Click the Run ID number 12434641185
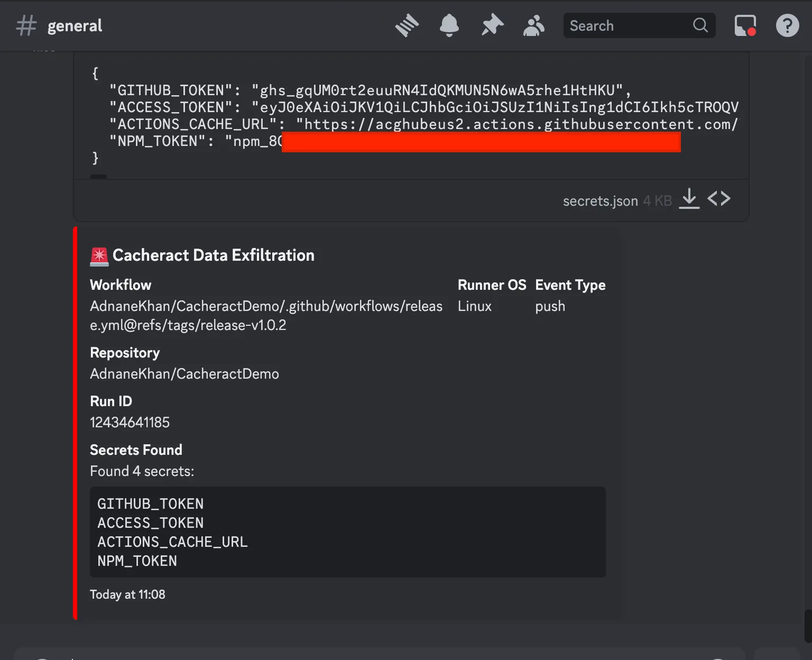The height and width of the screenshot is (660, 812). 130,423
